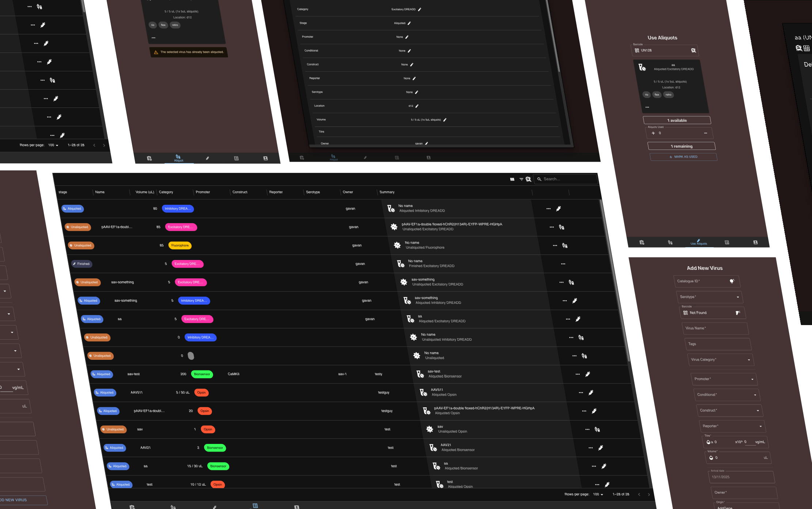The image size is (812, 509).
Task: Open three-dot menu on Finished Excitatory DREADD row
Action: pyautogui.click(x=563, y=264)
